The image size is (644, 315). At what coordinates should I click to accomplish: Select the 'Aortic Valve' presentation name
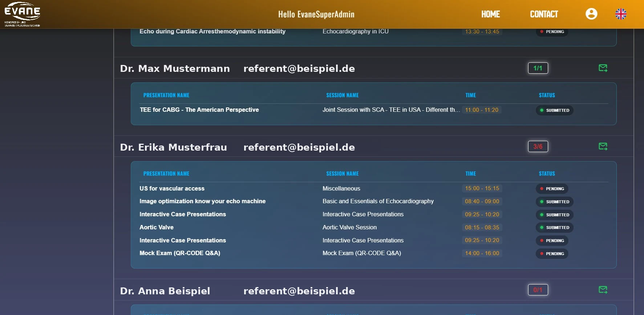tap(157, 227)
